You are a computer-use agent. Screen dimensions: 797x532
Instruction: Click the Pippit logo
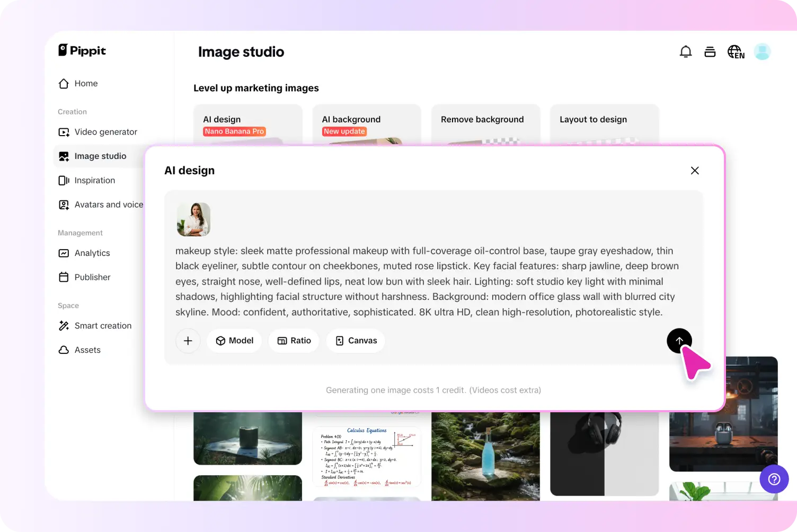[x=82, y=50]
